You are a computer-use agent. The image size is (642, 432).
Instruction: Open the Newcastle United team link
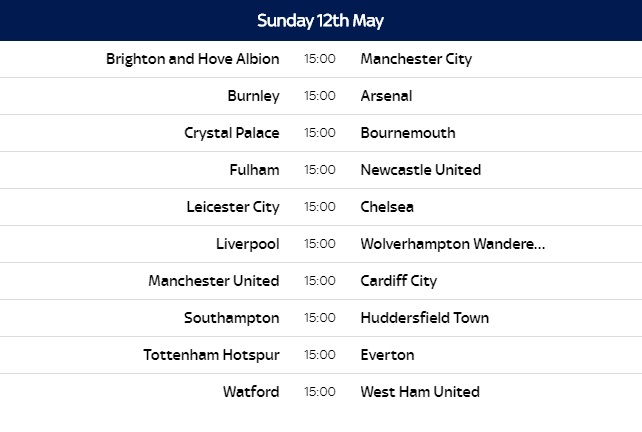(x=420, y=170)
